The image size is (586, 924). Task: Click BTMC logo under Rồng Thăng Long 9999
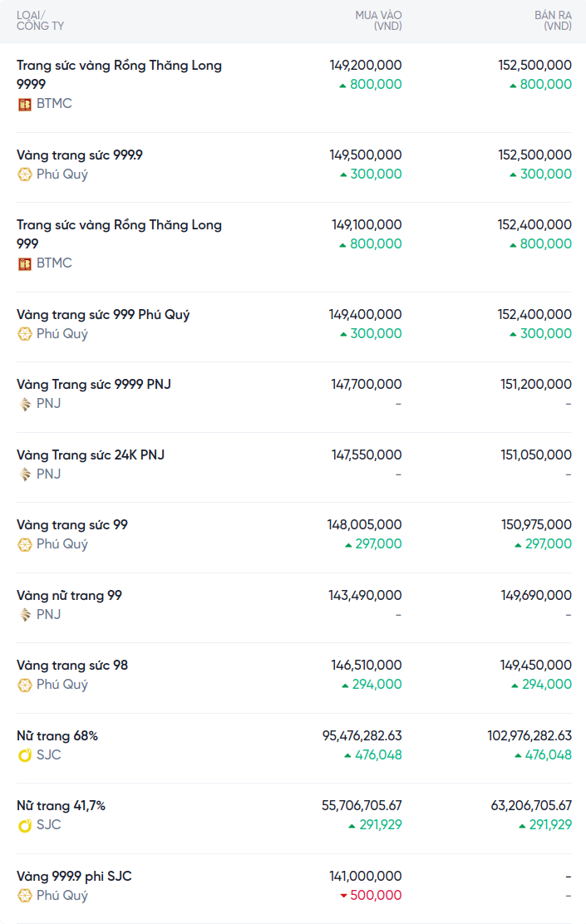tap(25, 104)
